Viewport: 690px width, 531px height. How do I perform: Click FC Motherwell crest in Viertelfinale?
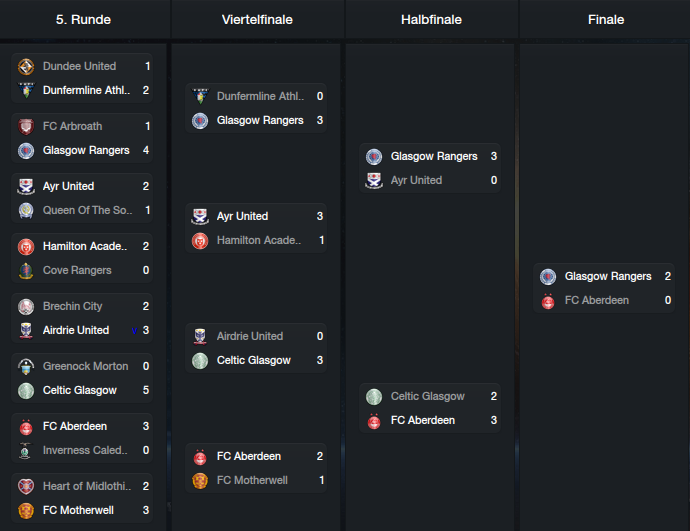(200, 480)
